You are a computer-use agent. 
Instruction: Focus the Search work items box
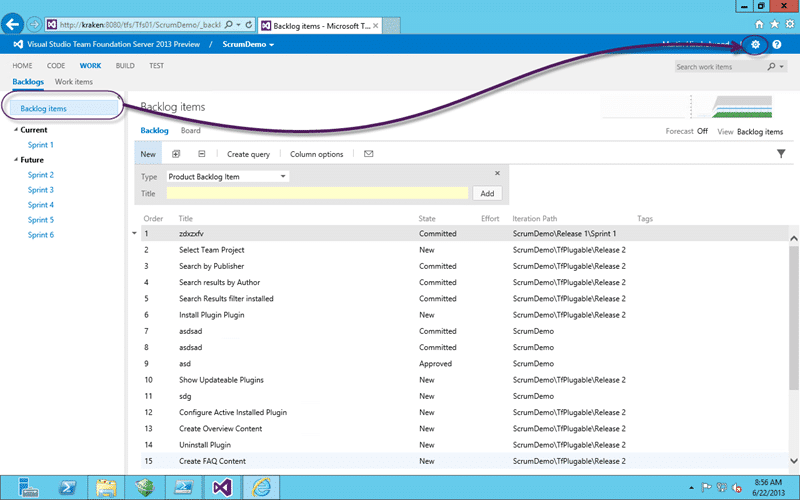[x=719, y=67]
